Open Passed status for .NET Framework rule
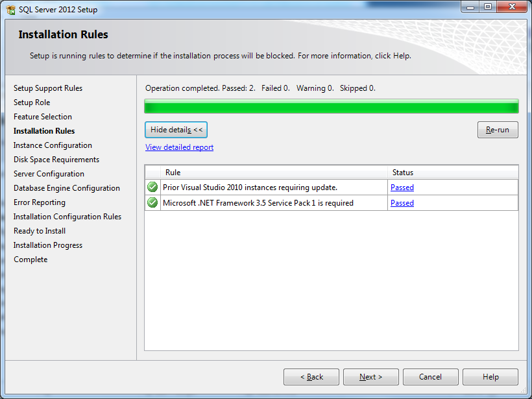This screenshot has height=399, width=532. click(402, 203)
